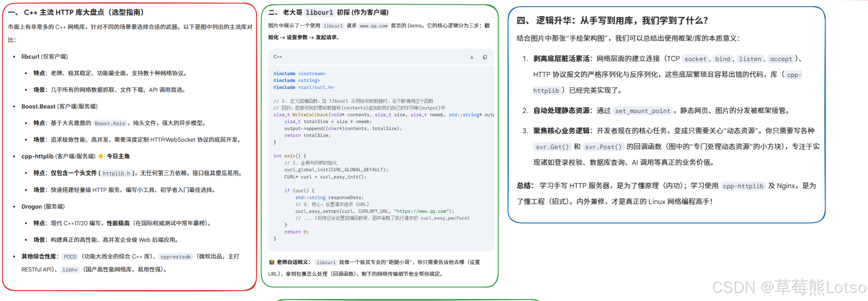Screen dimensions: 868x301
Task: Click the "WriteCallback" function name in the code
Action: pos(310,115)
